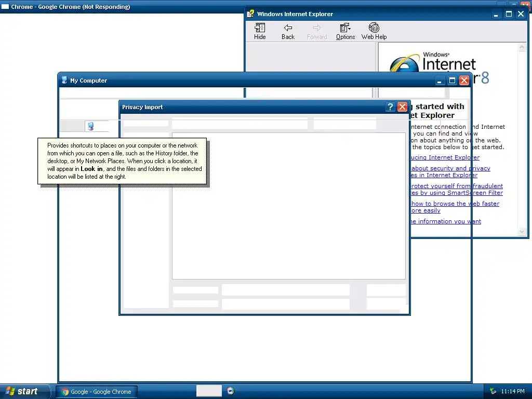Maximize the Windows Internet Explorer help window
Screen dimensions: 532x399
[509, 14]
